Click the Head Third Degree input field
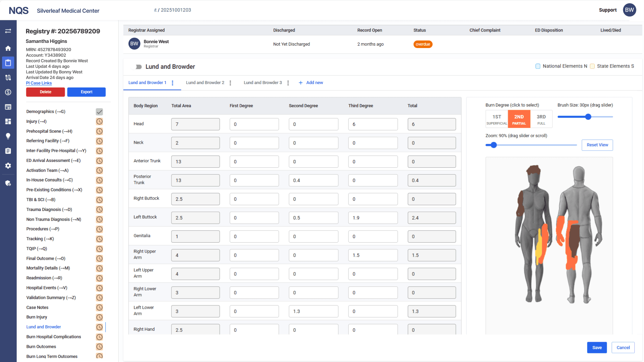The height and width of the screenshot is (362, 644). coord(373,124)
